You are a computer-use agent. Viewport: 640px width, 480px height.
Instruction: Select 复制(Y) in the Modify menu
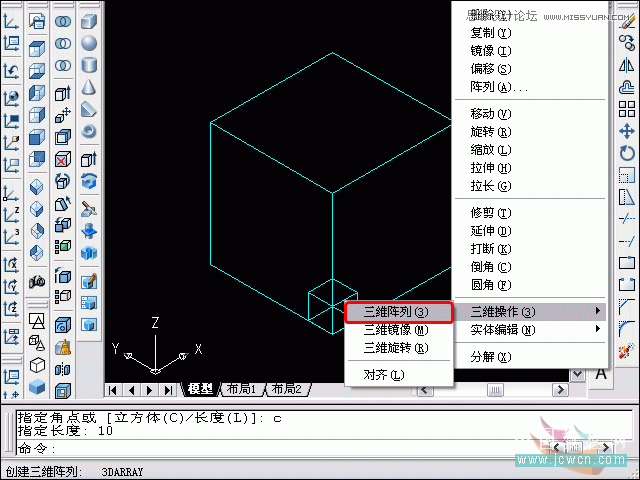[x=530, y=33]
